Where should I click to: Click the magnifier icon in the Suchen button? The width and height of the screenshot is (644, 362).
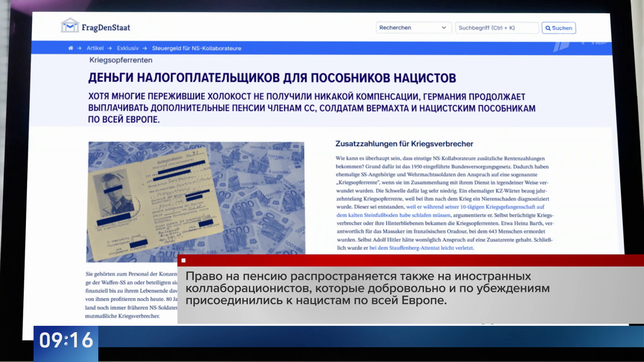tap(548, 28)
